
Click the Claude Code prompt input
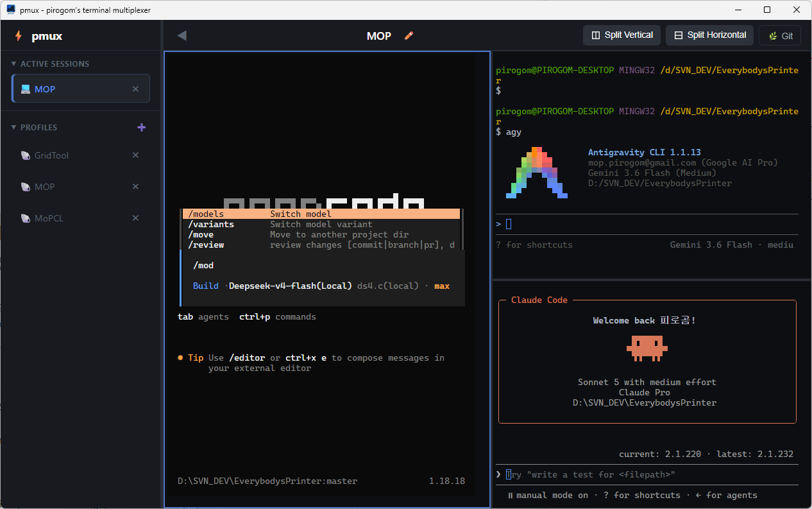click(647, 474)
